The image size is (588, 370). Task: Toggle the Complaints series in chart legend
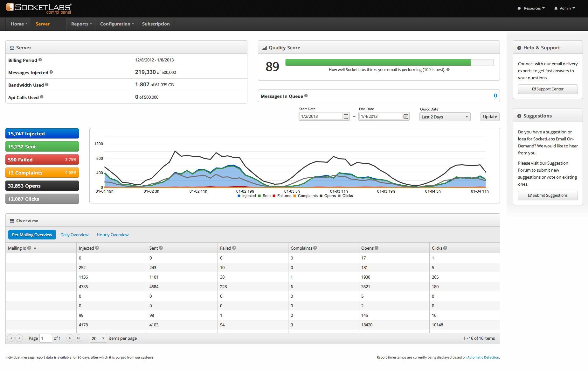(x=305, y=196)
